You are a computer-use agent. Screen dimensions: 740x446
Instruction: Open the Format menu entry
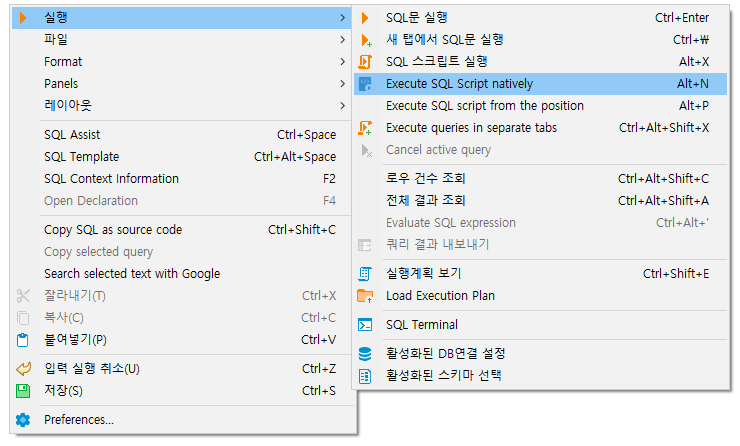coord(181,62)
